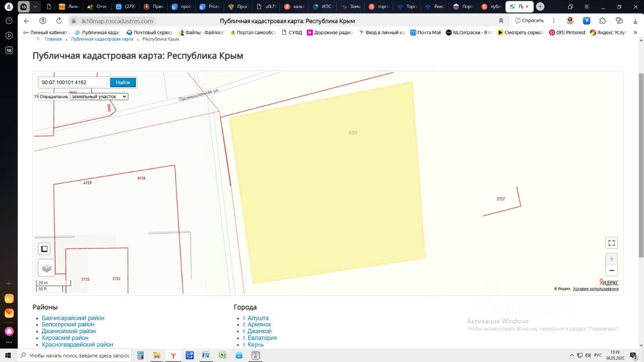Screen dimensions: 644x362
Task: Toggle the map fullscreen icon
Action: click(x=611, y=243)
